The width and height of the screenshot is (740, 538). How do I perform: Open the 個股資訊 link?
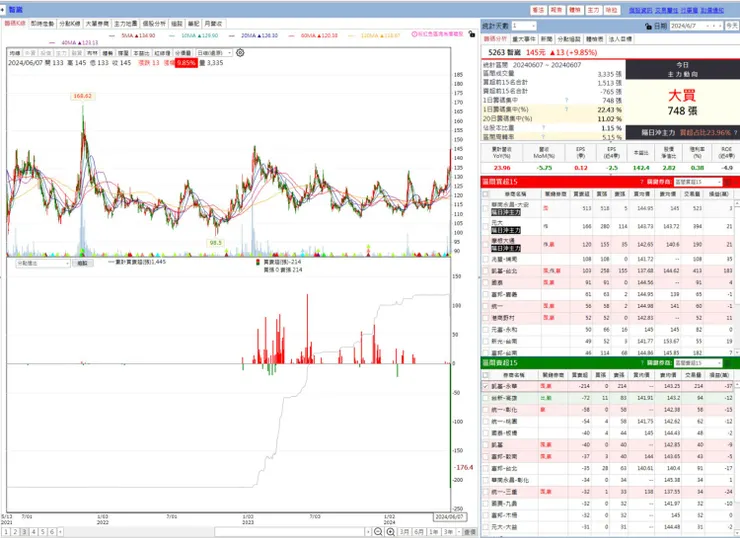(x=640, y=10)
